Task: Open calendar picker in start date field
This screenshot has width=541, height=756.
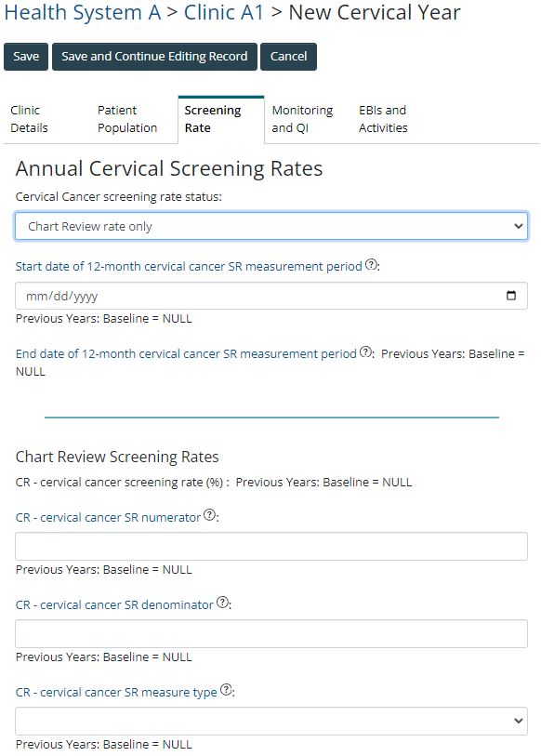Action: click(511, 296)
